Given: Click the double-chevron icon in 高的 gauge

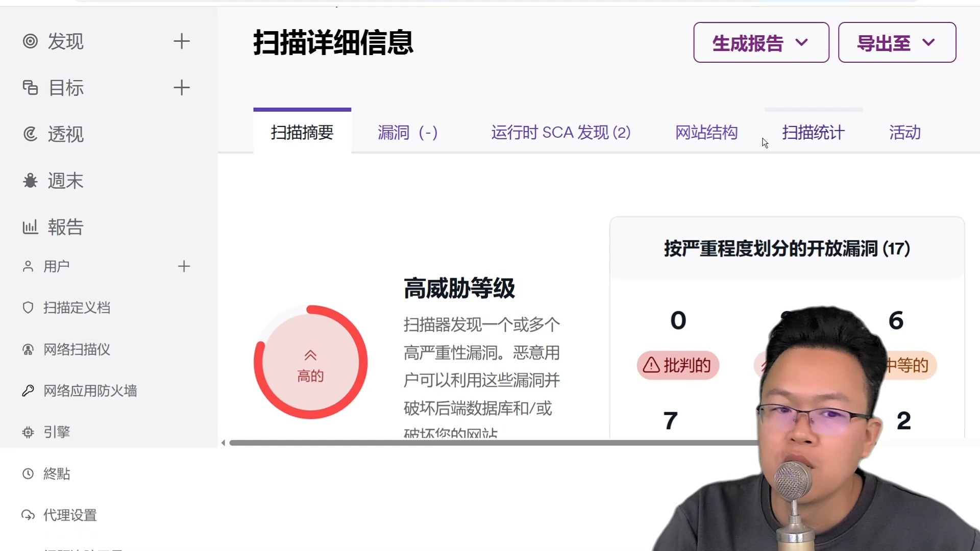Looking at the screenshot, I should click(x=310, y=355).
